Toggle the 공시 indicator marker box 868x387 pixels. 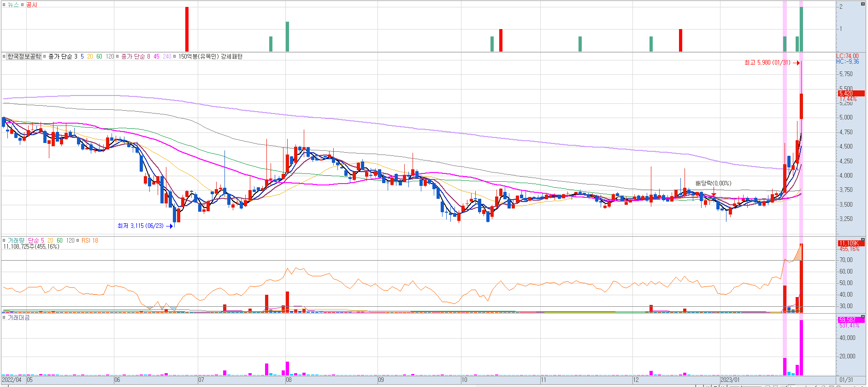[23, 5]
